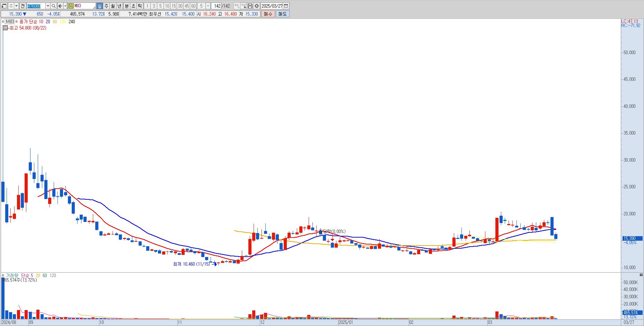Open the calendar date picker icon
Image resolution: width=644 pixels, height=326 pixels.
click(286, 6)
